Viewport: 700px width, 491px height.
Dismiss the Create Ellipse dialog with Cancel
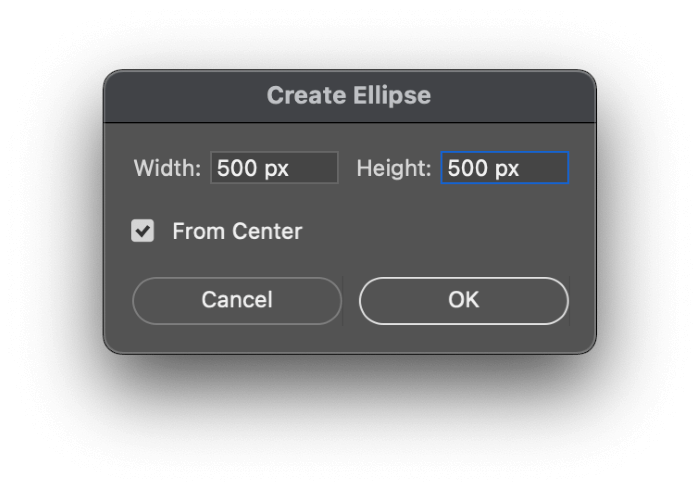[237, 300]
